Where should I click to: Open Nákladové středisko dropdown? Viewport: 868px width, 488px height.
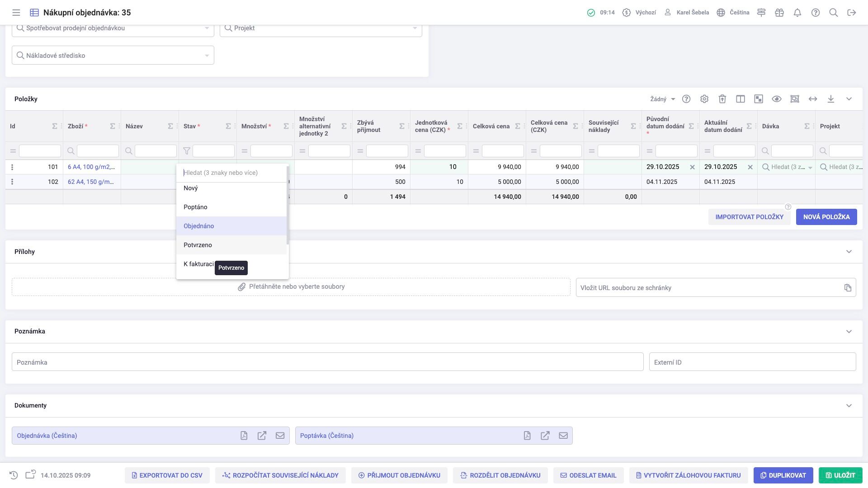(x=113, y=56)
